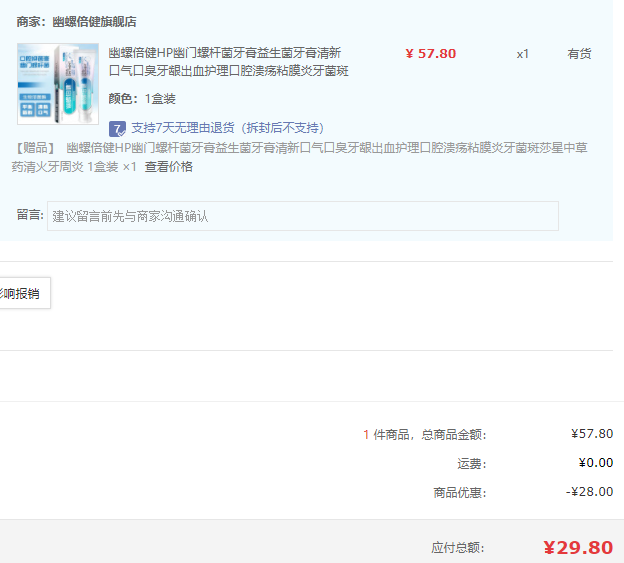The image size is (624, 563).
Task: Click the 运费 ¥0.00 shipping value
Action: click(x=595, y=463)
